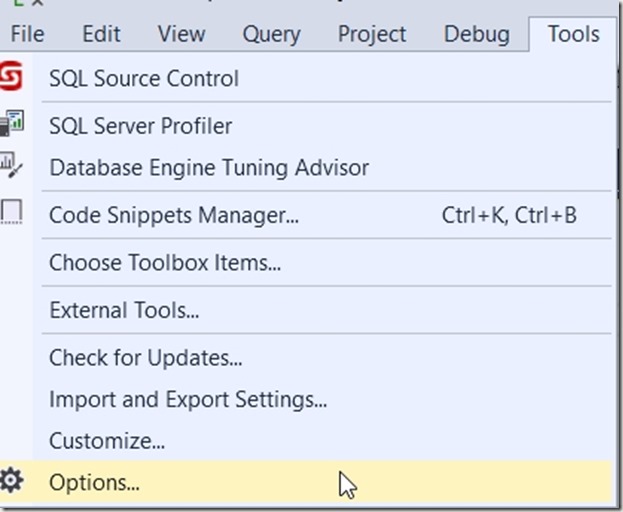Open the Query menu

pos(271,33)
